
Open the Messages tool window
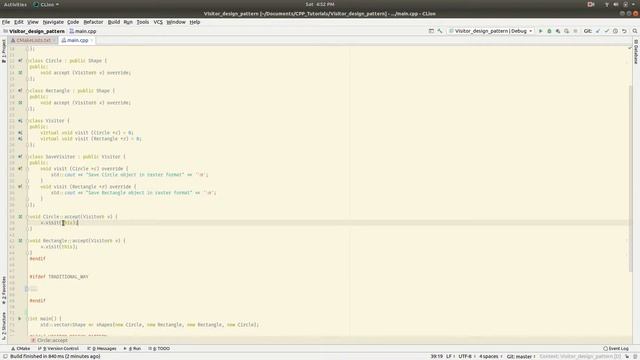[x=102, y=349]
